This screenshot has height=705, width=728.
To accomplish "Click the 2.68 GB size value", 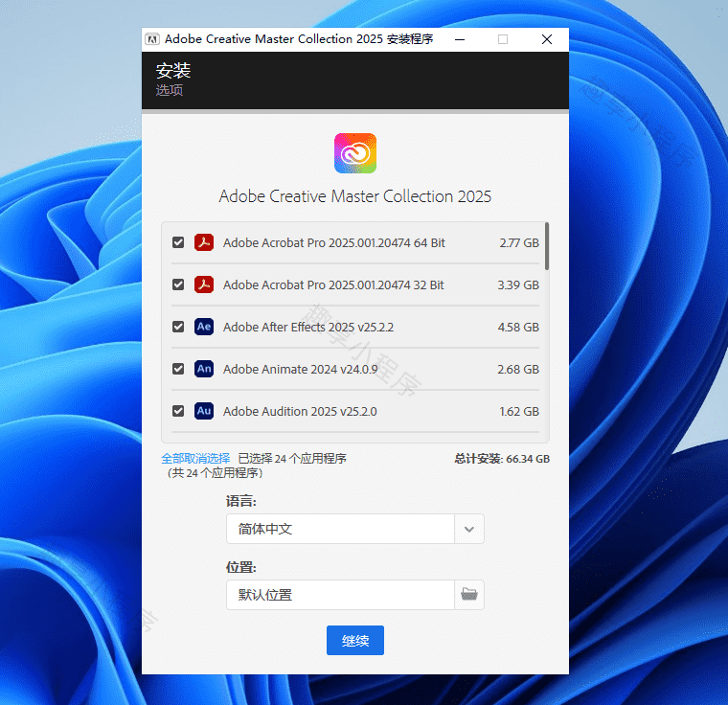I will (518, 369).
